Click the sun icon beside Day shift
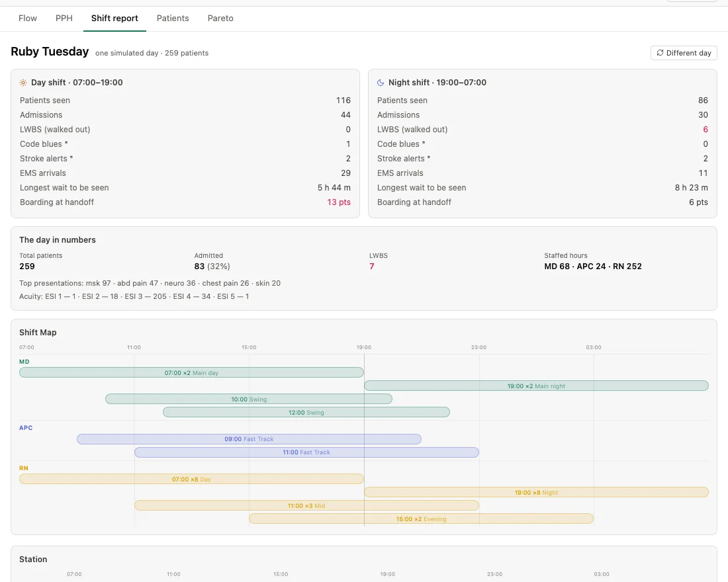This screenshot has width=728, height=582. 23,83
